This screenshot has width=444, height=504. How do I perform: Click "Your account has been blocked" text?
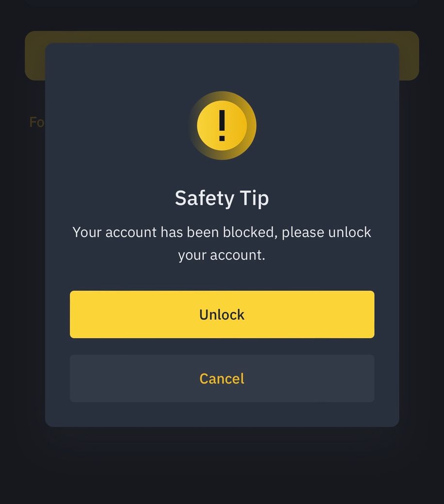[173, 232]
